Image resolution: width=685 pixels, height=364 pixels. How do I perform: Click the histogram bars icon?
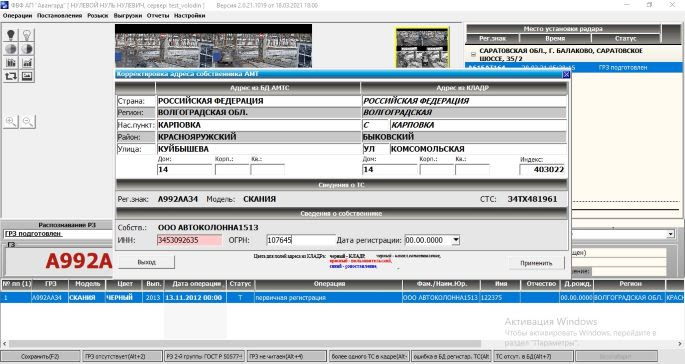point(11,63)
